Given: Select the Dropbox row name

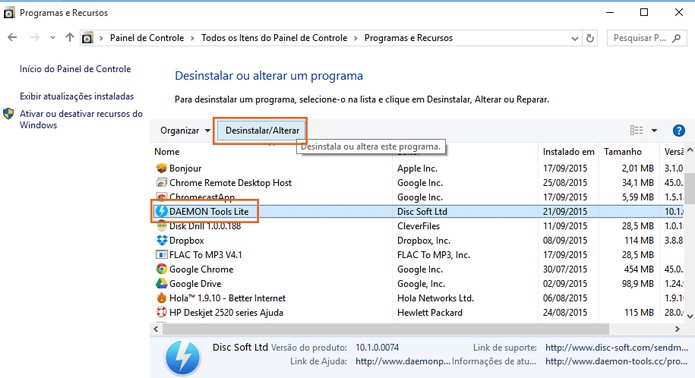Looking at the screenshot, I should [187, 240].
